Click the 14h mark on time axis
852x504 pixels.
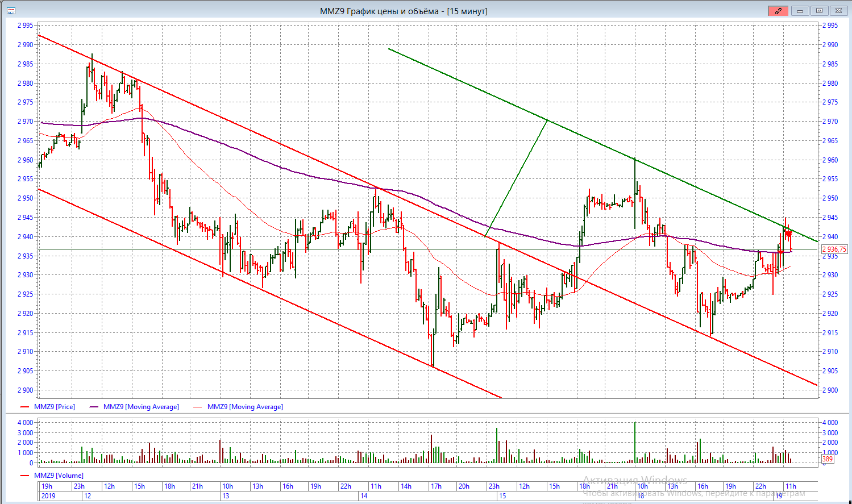click(x=406, y=486)
